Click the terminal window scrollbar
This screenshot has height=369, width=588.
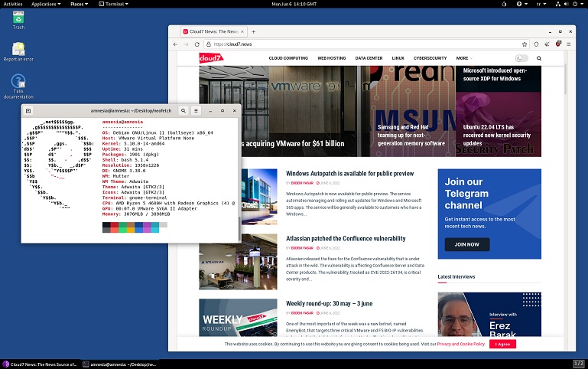(239, 229)
